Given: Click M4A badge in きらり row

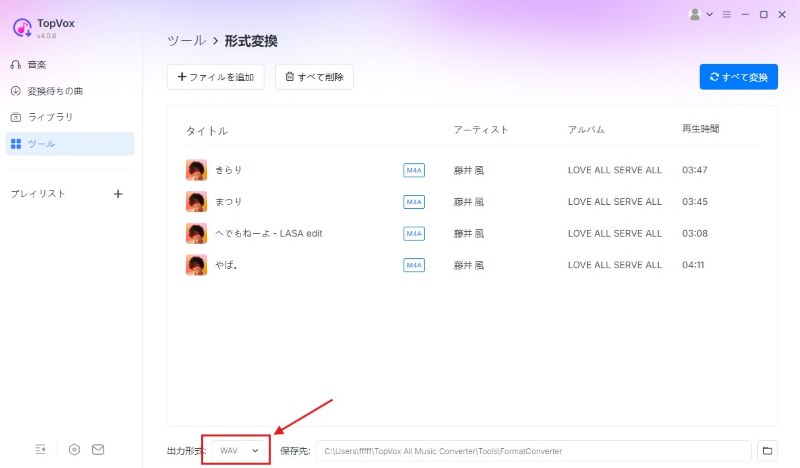Looking at the screenshot, I should tap(414, 170).
